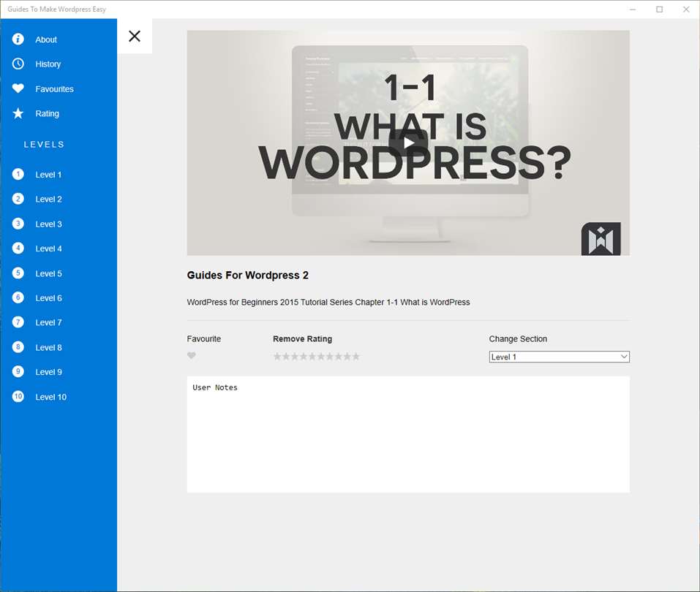Close the application window
The height and width of the screenshot is (592, 700).
point(686,10)
